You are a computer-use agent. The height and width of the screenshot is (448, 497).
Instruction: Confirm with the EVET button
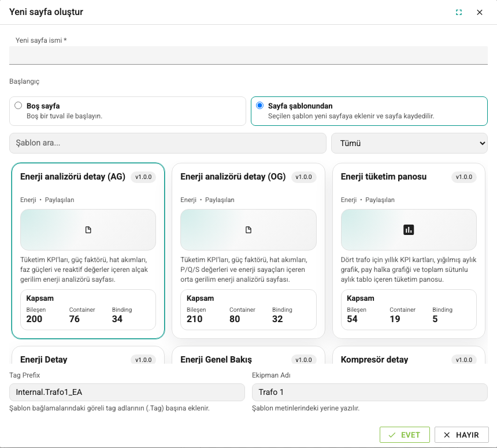coord(405,435)
